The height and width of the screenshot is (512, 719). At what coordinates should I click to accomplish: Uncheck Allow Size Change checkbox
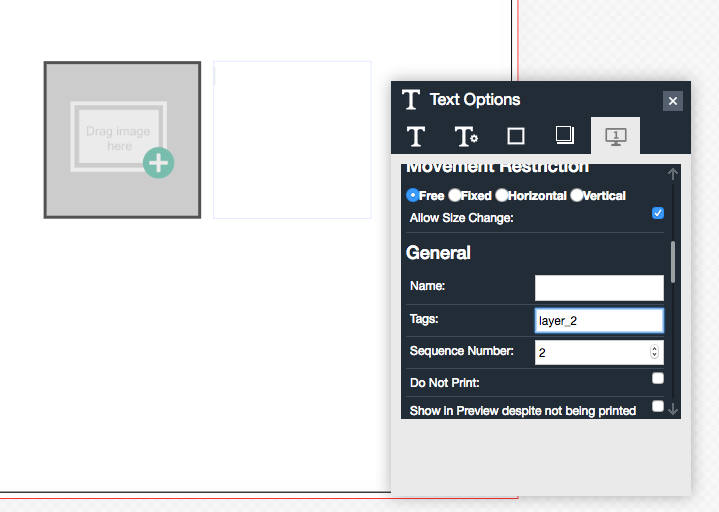click(x=658, y=213)
